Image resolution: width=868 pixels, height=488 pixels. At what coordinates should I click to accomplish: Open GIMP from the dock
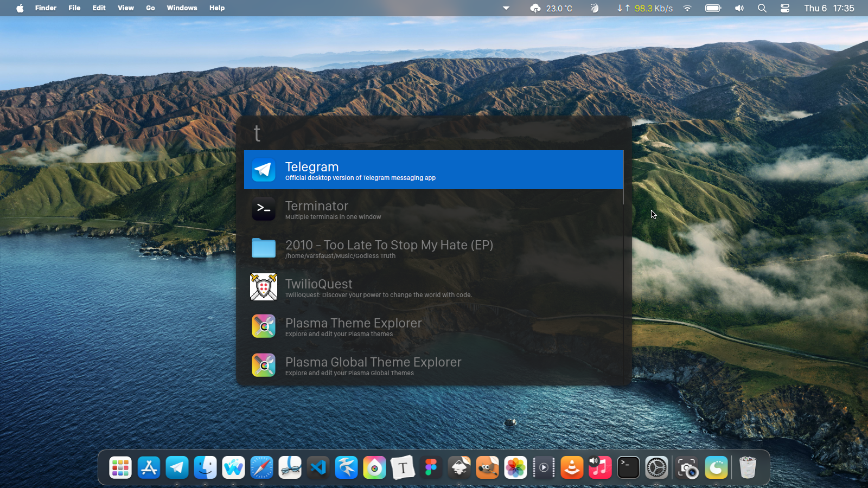(x=487, y=467)
